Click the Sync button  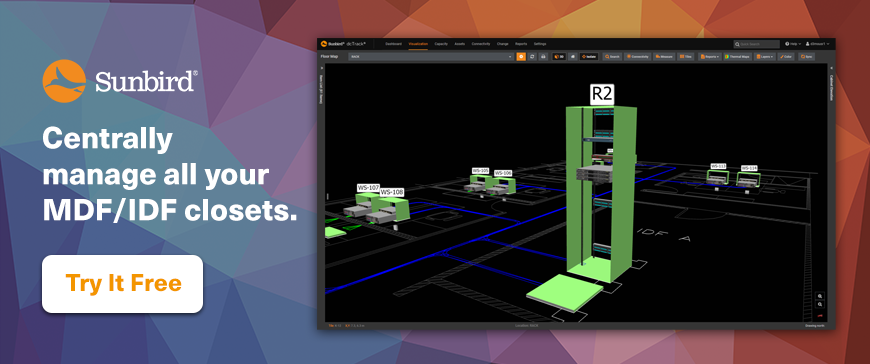(x=806, y=57)
